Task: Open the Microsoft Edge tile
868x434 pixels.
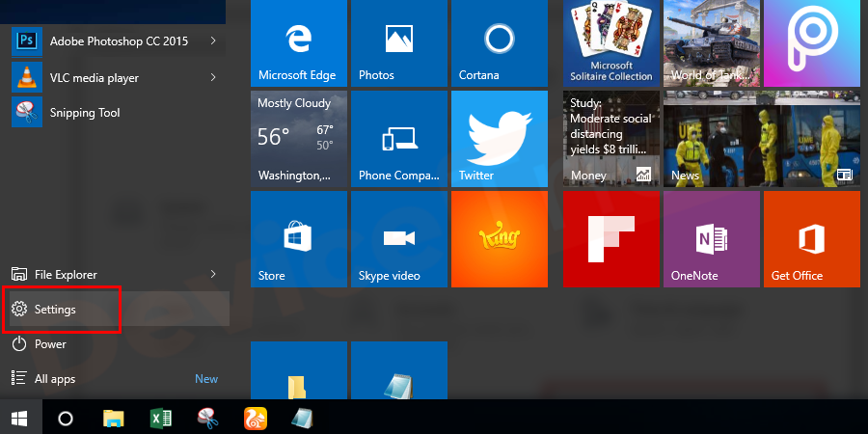Action: point(298,42)
